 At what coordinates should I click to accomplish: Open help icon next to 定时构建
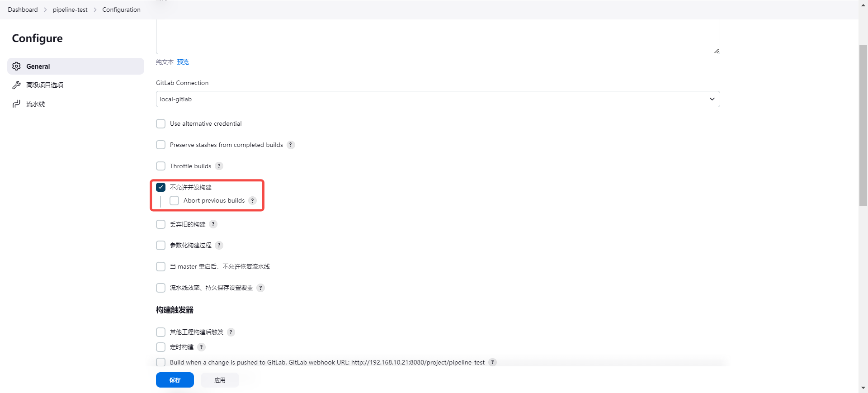coord(201,347)
